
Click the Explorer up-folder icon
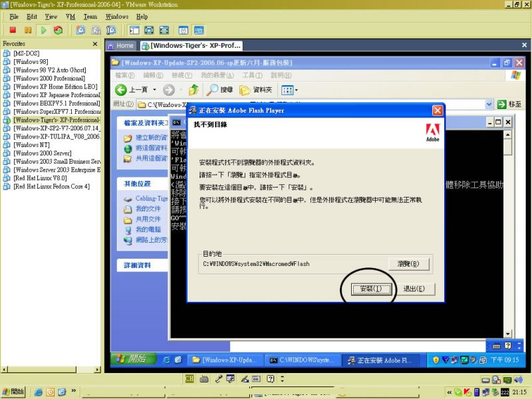(x=194, y=90)
